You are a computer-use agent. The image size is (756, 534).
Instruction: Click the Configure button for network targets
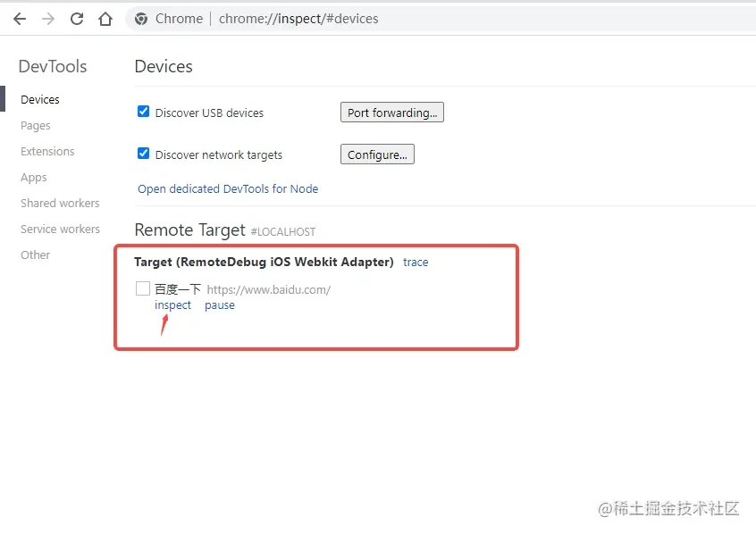tap(376, 154)
